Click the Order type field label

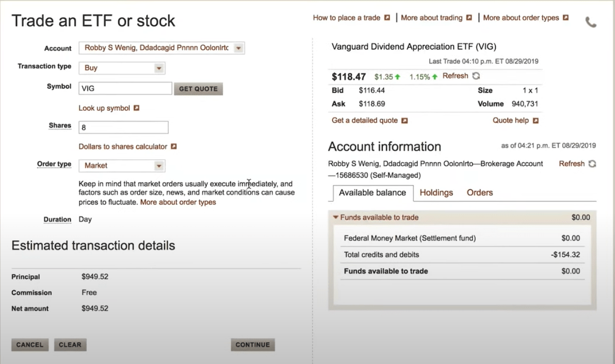click(54, 164)
